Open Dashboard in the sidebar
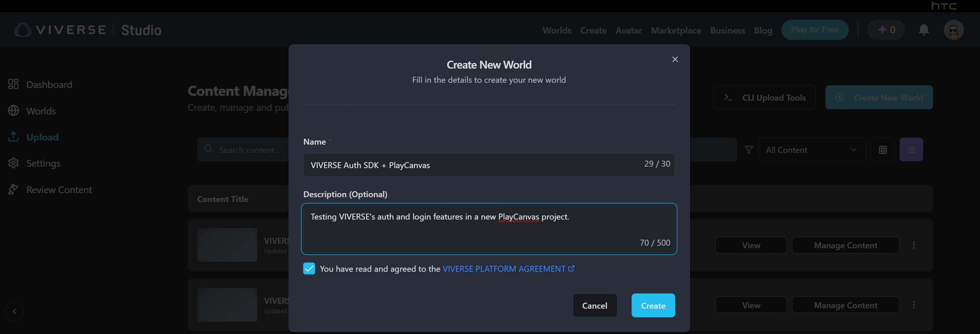Image resolution: width=980 pixels, height=334 pixels. coord(49,84)
